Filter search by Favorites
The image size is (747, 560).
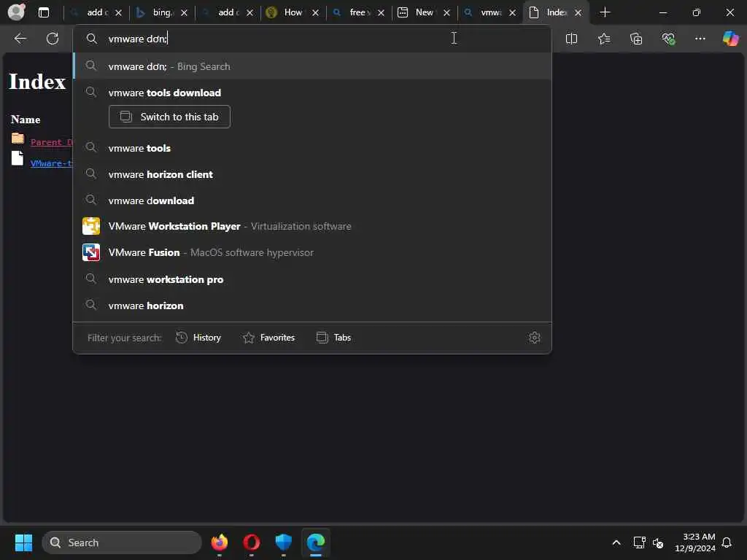click(x=268, y=338)
